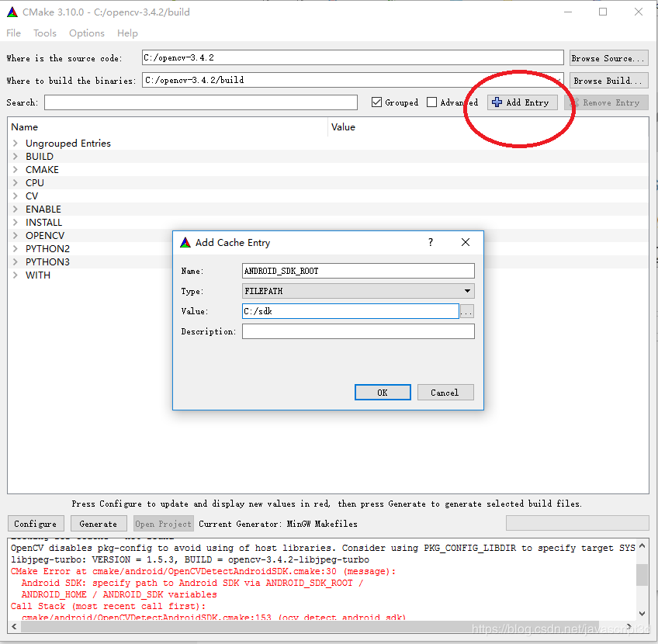Expand the CPU group
Viewport: 658px width, 644px height.
coord(15,182)
